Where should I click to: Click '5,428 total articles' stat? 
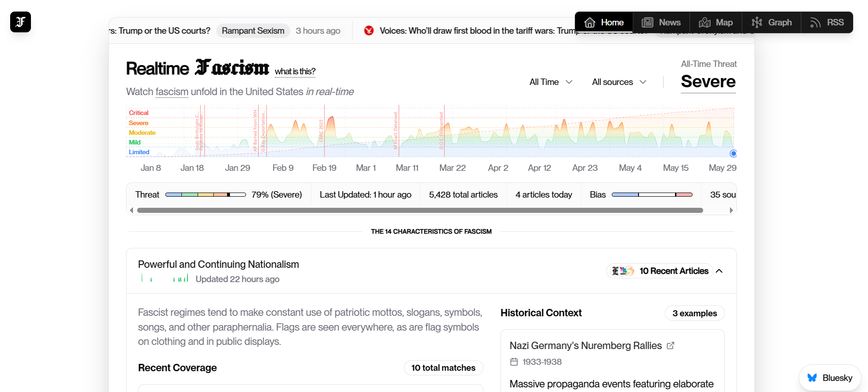[x=463, y=195]
